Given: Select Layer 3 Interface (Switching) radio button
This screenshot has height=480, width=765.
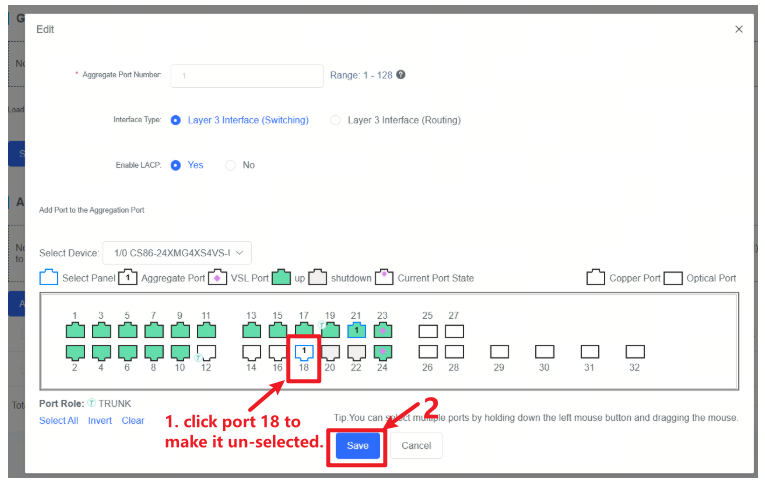Looking at the screenshot, I should click(x=176, y=120).
